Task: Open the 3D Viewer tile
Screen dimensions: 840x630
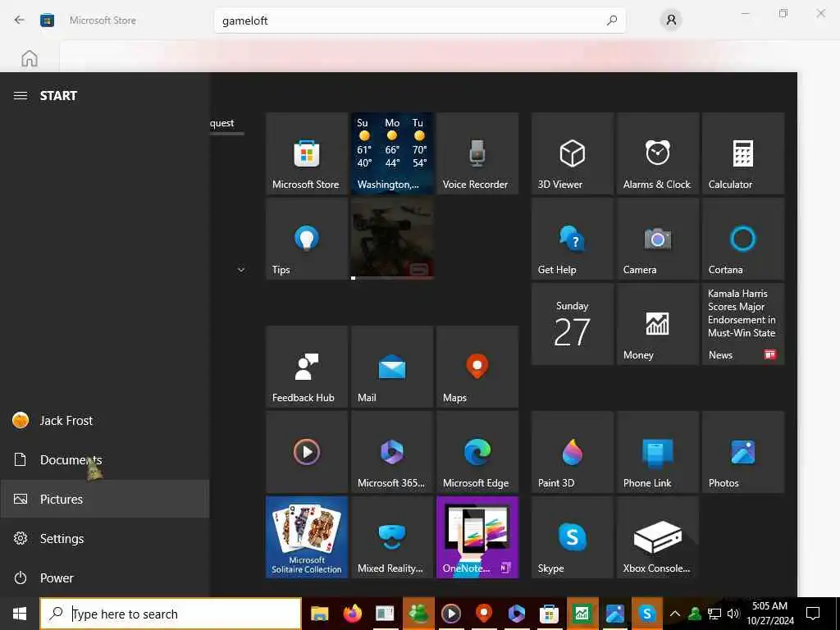Action: [x=572, y=153]
